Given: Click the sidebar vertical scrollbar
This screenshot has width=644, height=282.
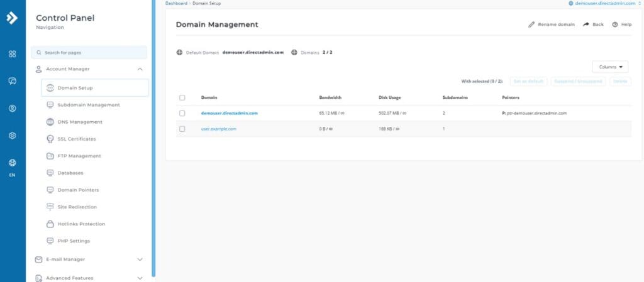Looking at the screenshot, I should [x=153, y=138].
